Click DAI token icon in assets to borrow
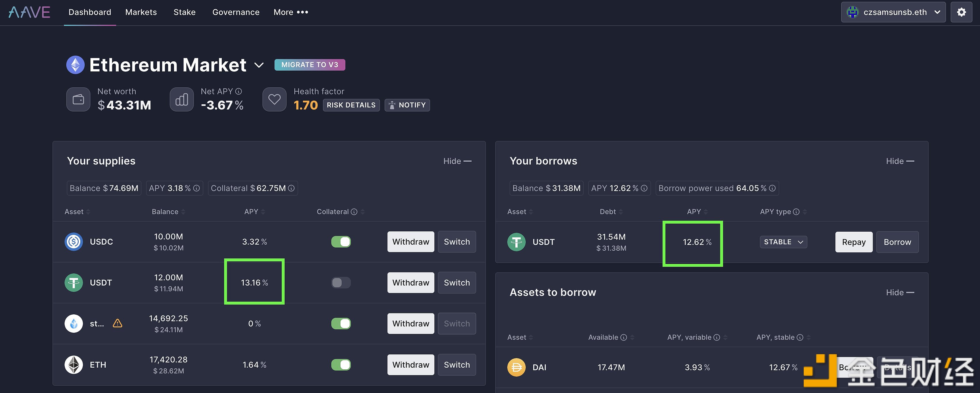Screen dimensions: 980x393 pyautogui.click(x=516, y=368)
